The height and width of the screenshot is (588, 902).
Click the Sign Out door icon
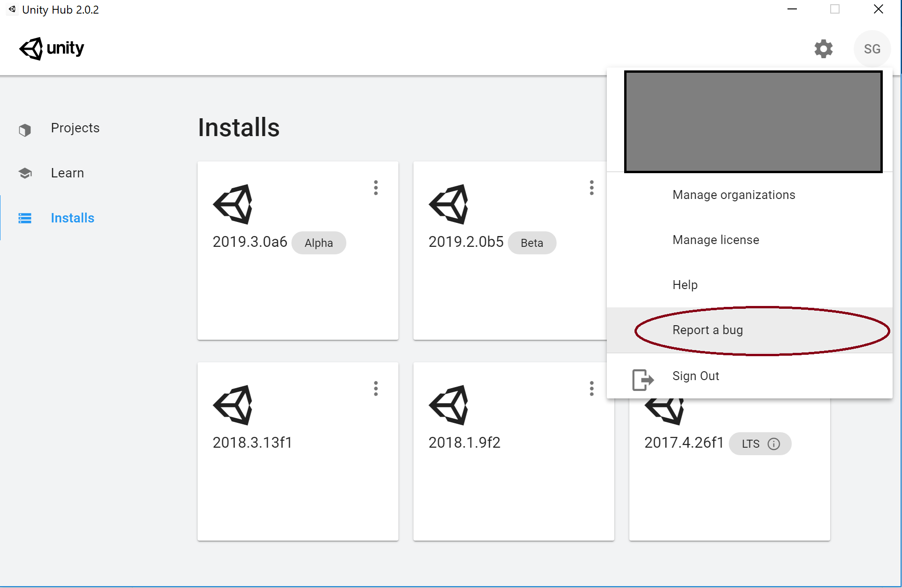click(642, 379)
